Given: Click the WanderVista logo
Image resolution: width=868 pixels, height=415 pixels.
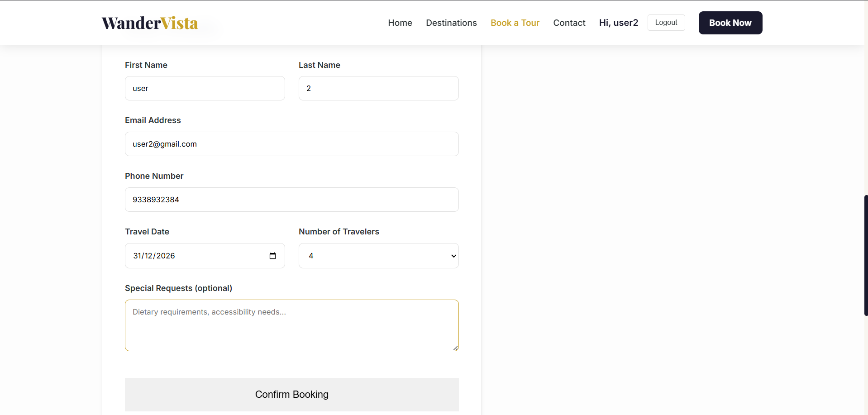Looking at the screenshot, I should tap(150, 23).
